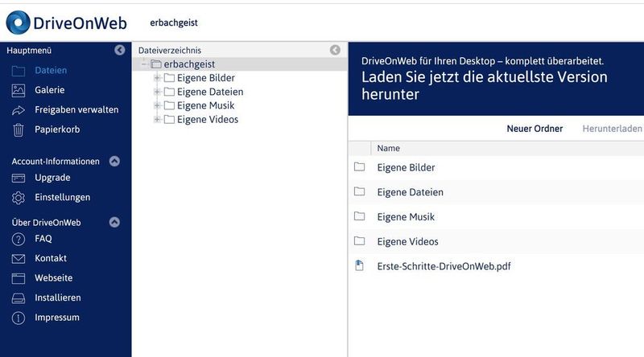
Task: Select Eigene Bilder label in directory tree
Action: pyautogui.click(x=206, y=78)
